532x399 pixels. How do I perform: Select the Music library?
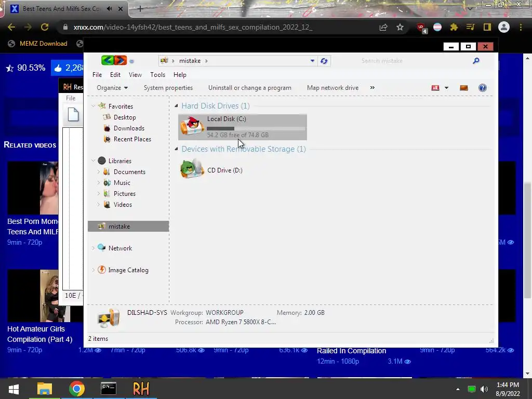[122, 182]
